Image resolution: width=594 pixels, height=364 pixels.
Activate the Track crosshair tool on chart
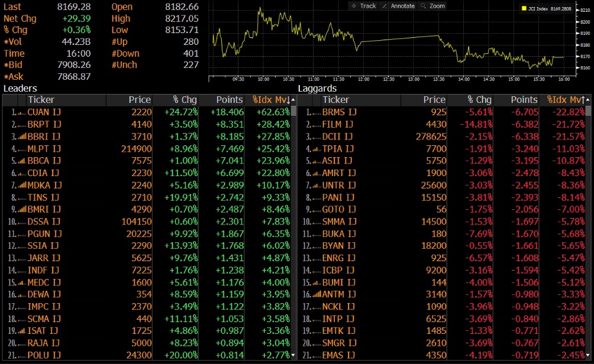tap(363, 6)
